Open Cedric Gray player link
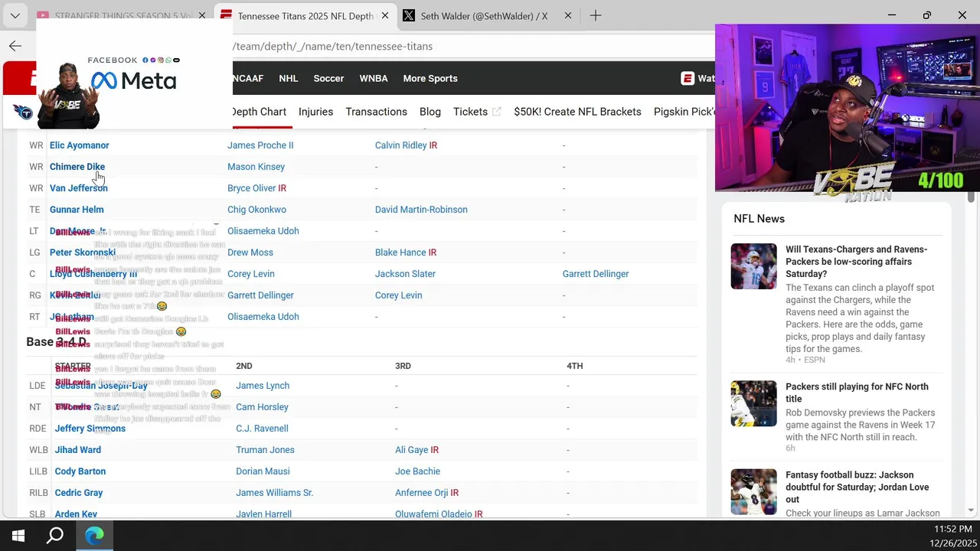The height and width of the screenshot is (551, 980). click(79, 493)
